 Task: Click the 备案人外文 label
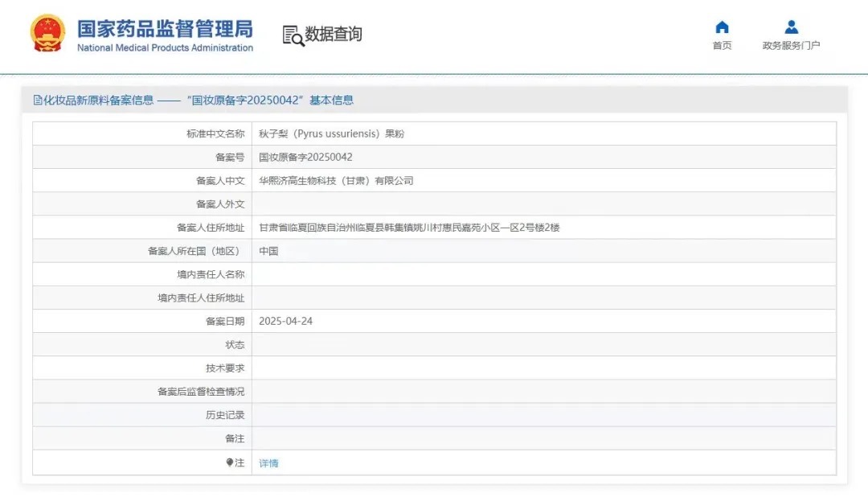pyautogui.click(x=220, y=204)
